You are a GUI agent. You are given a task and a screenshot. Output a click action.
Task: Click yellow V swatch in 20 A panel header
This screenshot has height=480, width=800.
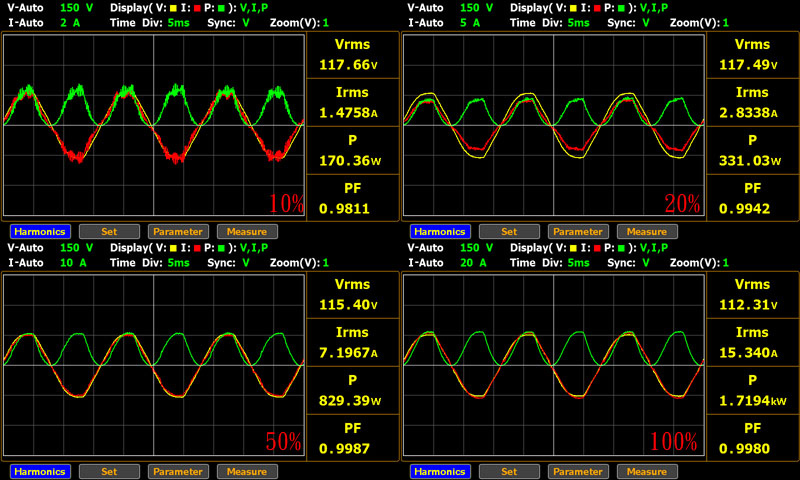point(573,248)
